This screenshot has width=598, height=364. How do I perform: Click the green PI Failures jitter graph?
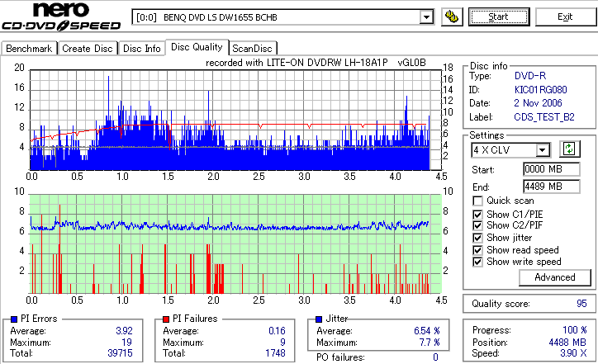tap(235, 244)
